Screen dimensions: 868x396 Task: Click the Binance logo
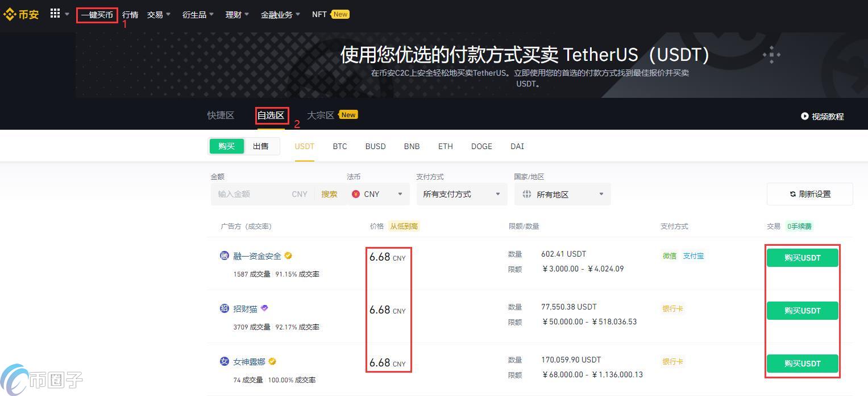click(21, 14)
